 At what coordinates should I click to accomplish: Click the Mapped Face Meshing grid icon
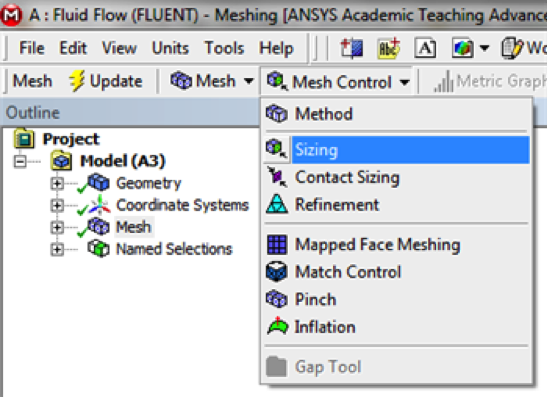[x=277, y=245]
